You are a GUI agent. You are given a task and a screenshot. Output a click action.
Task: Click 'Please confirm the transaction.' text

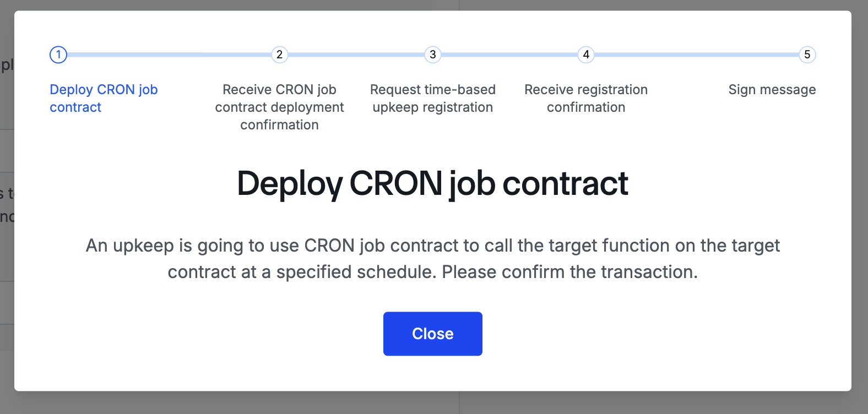[x=569, y=272]
